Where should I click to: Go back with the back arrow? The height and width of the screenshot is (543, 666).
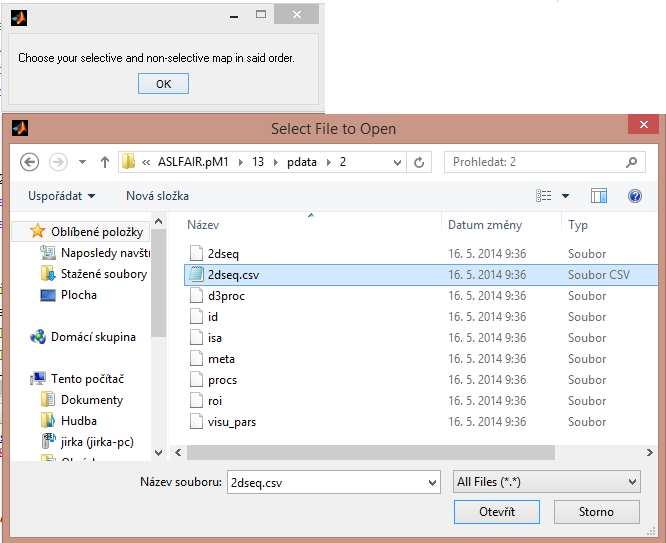[x=30, y=162]
